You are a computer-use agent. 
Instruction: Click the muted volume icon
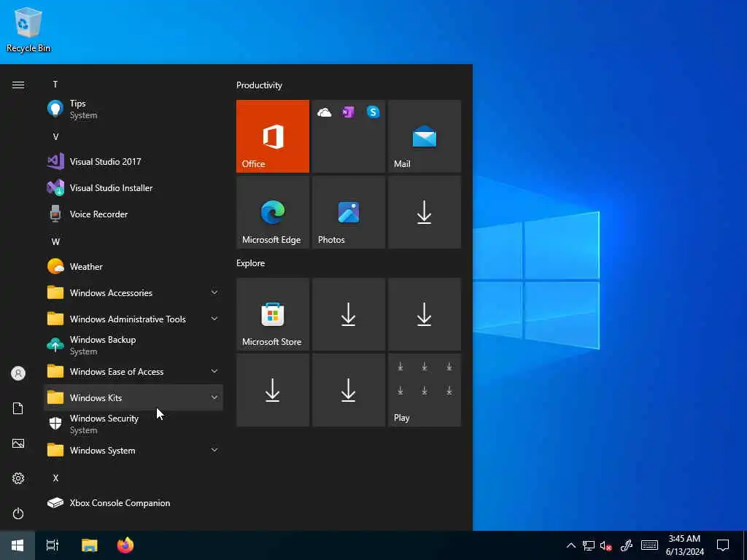pos(606,545)
